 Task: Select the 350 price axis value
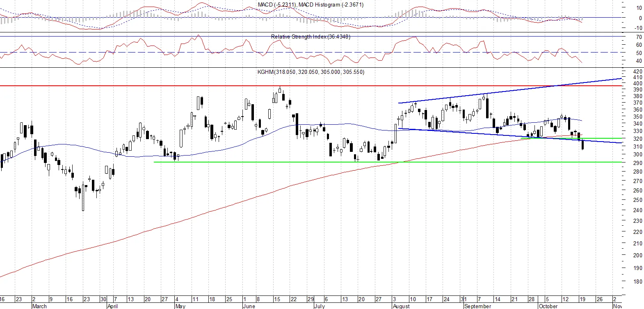(x=638, y=117)
